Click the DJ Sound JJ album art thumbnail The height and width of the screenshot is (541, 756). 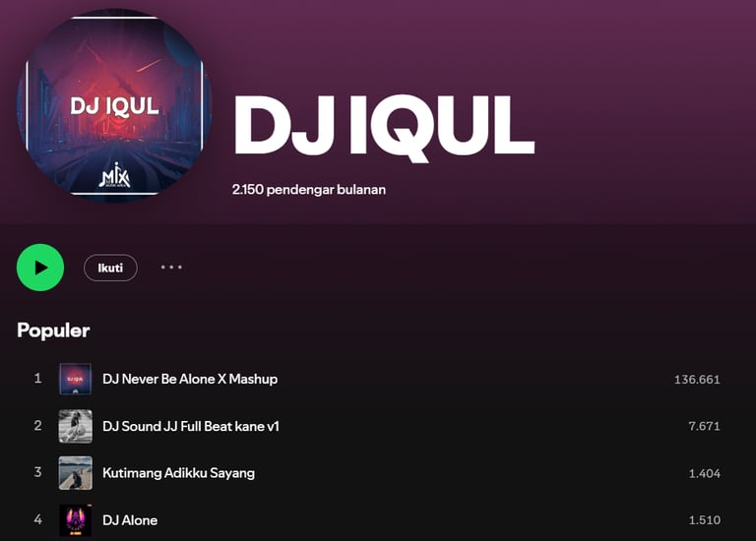(75, 426)
